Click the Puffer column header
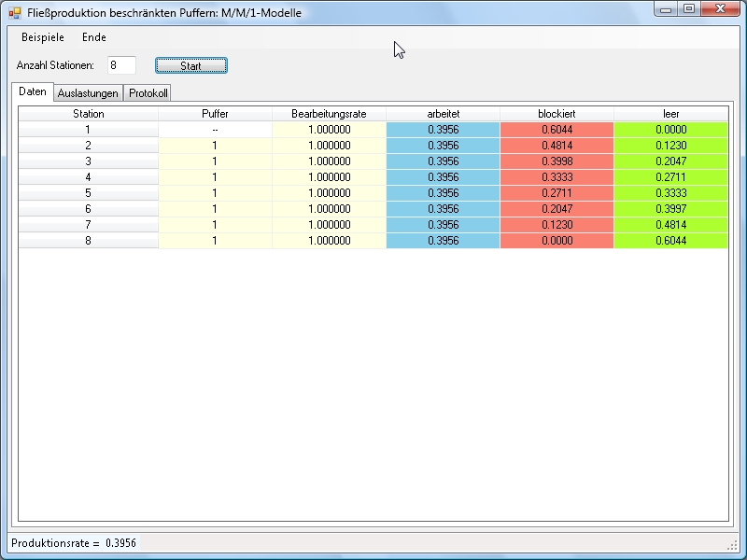The width and height of the screenshot is (747, 560). click(215, 114)
